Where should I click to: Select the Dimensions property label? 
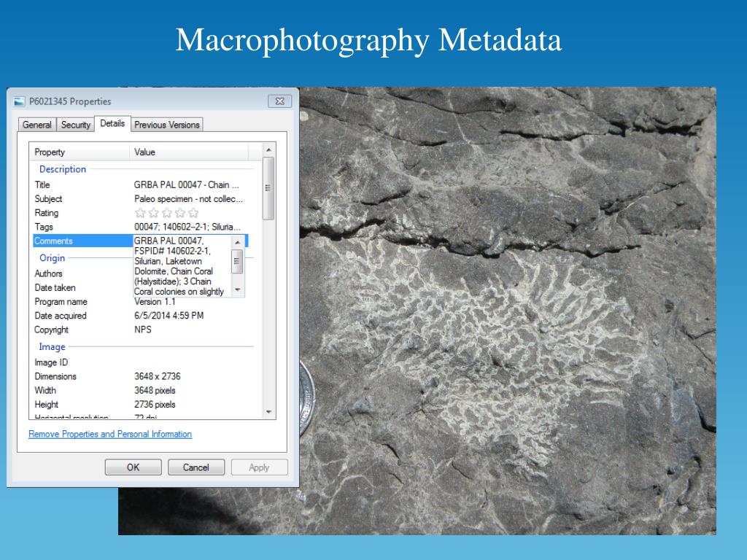pos(55,376)
